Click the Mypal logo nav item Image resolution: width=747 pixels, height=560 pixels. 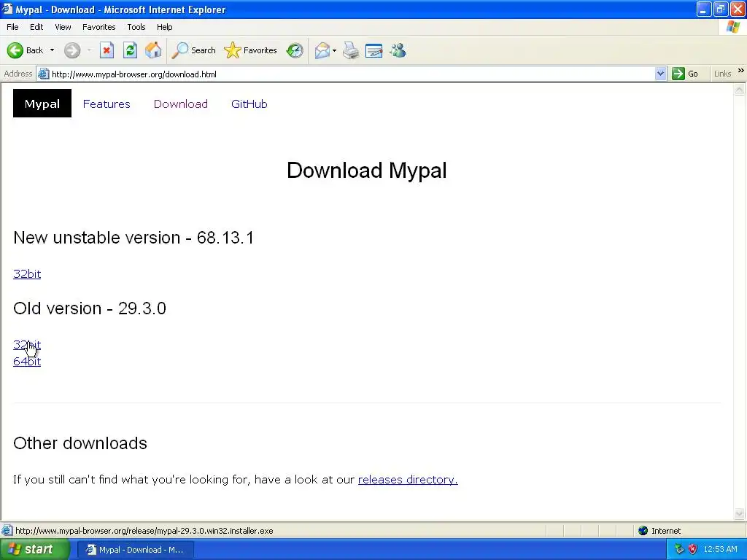42,104
